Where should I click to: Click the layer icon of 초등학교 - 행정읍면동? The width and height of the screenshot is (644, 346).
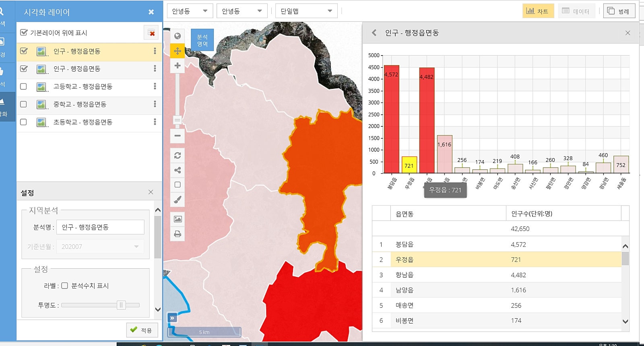[x=41, y=122]
